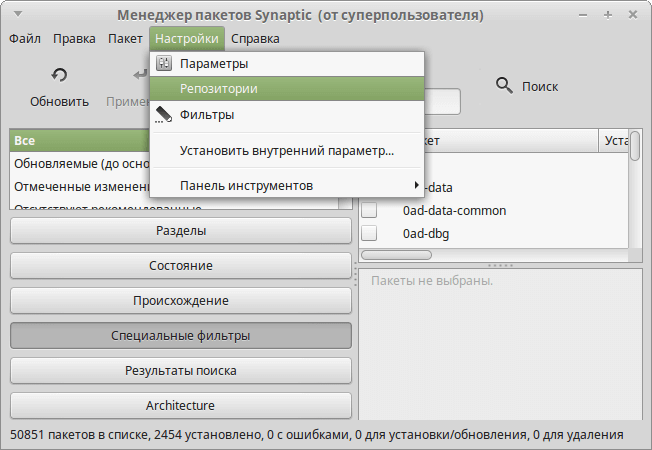Click the Разделы button
The image size is (652, 450).
point(181,230)
